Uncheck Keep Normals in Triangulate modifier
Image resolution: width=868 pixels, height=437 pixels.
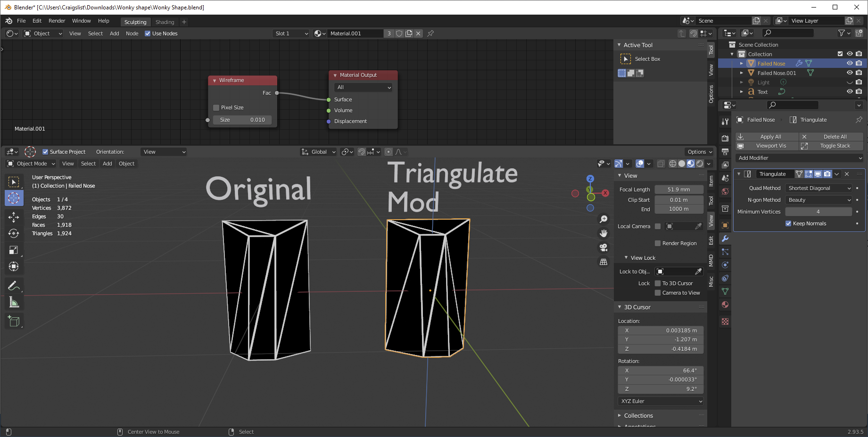click(788, 223)
